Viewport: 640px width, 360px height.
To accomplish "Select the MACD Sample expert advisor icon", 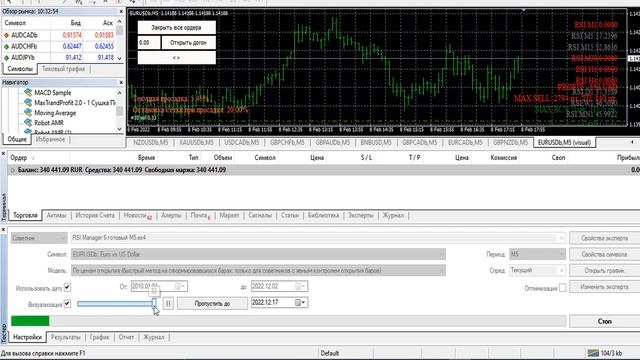I will pos(28,93).
